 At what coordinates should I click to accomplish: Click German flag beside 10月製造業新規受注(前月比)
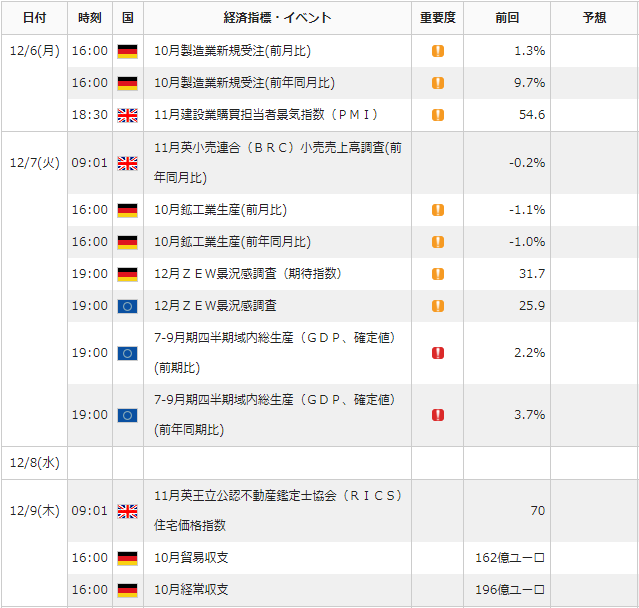pos(128,51)
